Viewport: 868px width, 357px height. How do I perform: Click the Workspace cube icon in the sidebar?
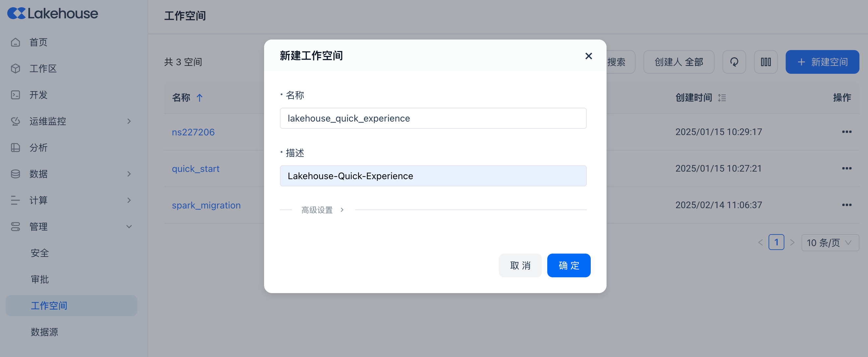pyautogui.click(x=15, y=69)
